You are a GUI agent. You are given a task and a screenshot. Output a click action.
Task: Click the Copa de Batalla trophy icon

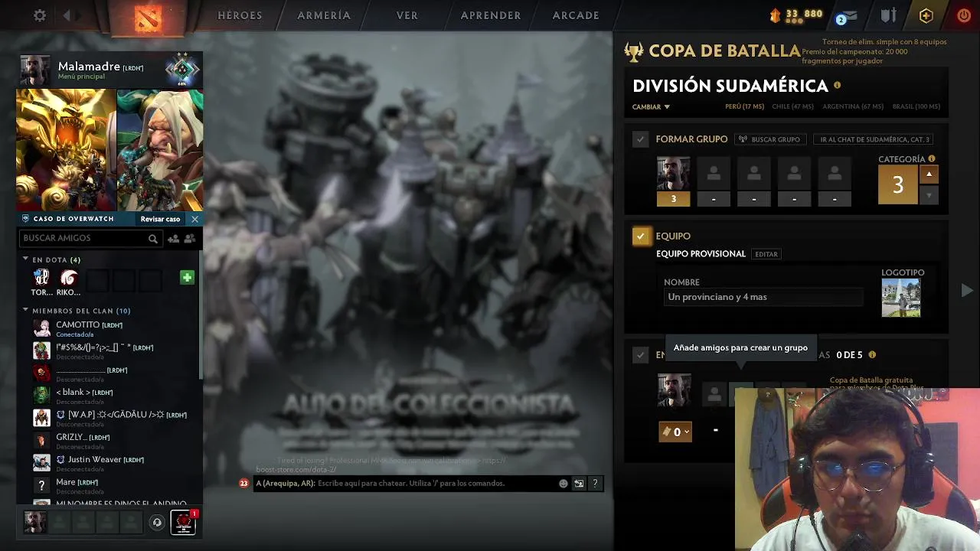[x=634, y=52]
